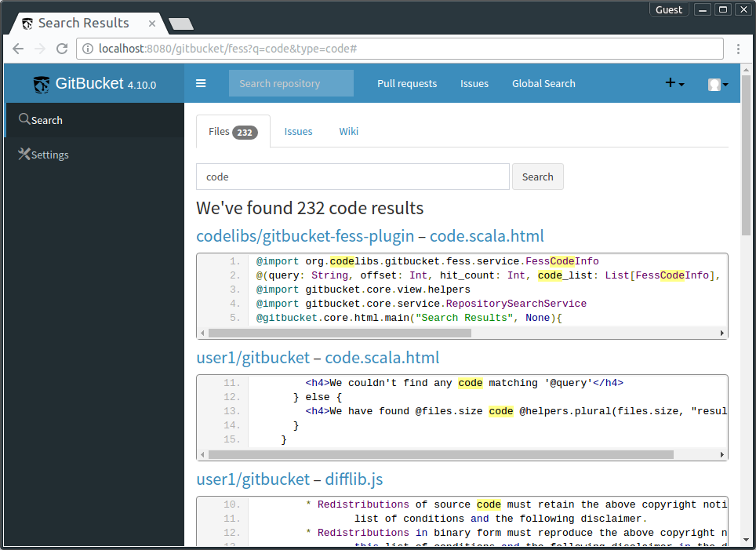Open codelibs/gitbucket-fess-plugin repository link
This screenshot has height=550, width=756.
coord(305,236)
